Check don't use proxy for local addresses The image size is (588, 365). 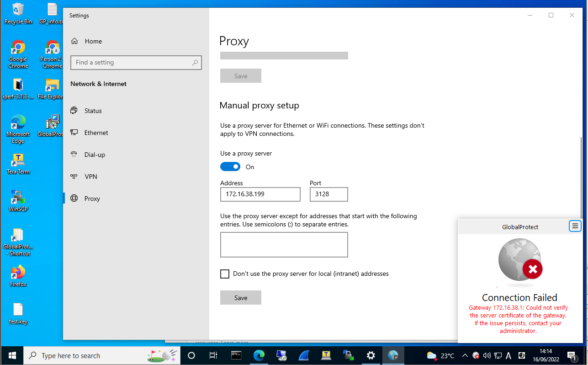tap(225, 274)
